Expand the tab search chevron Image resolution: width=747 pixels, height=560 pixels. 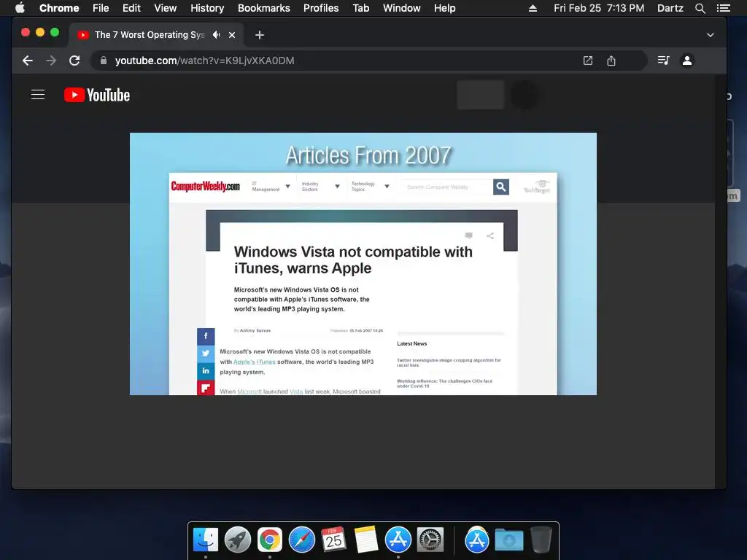[x=711, y=35]
